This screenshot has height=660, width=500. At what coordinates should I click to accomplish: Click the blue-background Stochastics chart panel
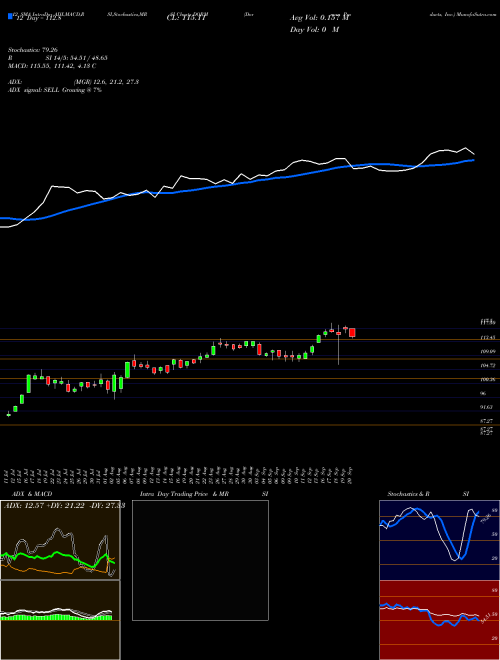click(439, 540)
